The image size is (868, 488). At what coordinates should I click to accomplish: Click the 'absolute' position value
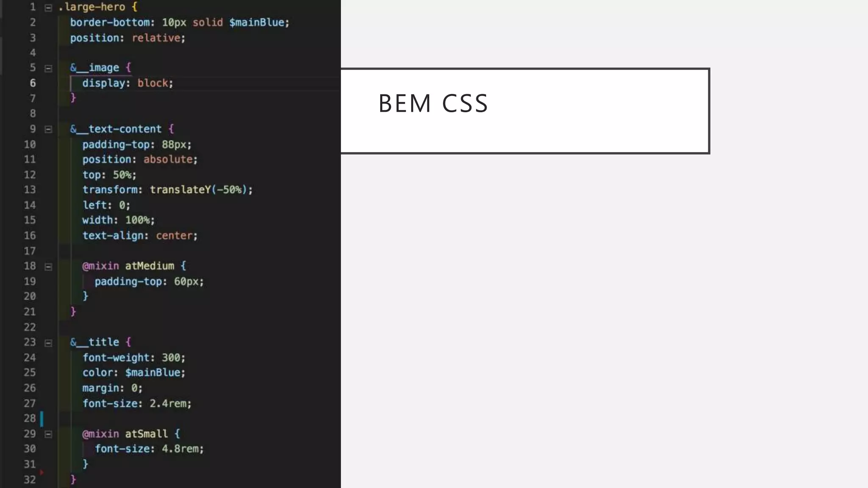168,159
